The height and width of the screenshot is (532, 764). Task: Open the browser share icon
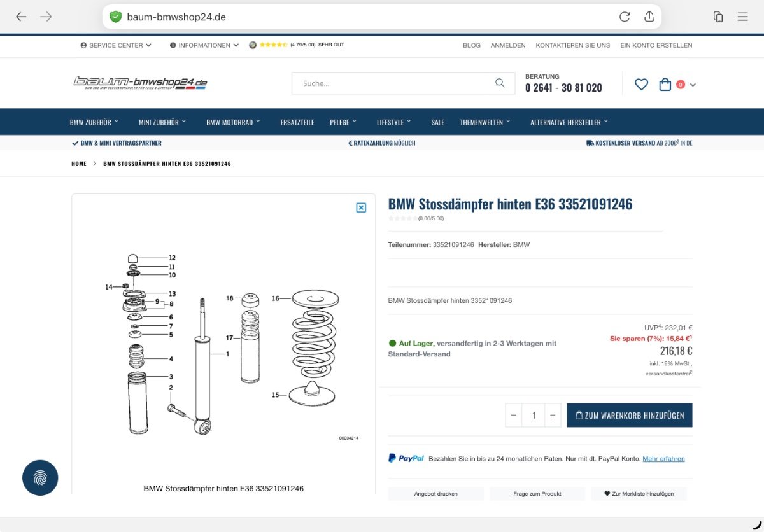pos(649,17)
